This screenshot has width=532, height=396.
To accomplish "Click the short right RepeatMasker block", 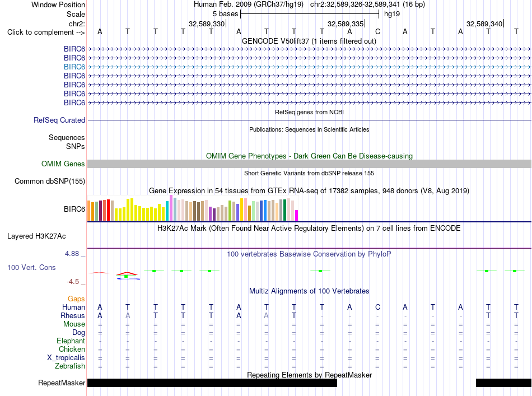I will [x=503, y=383].
